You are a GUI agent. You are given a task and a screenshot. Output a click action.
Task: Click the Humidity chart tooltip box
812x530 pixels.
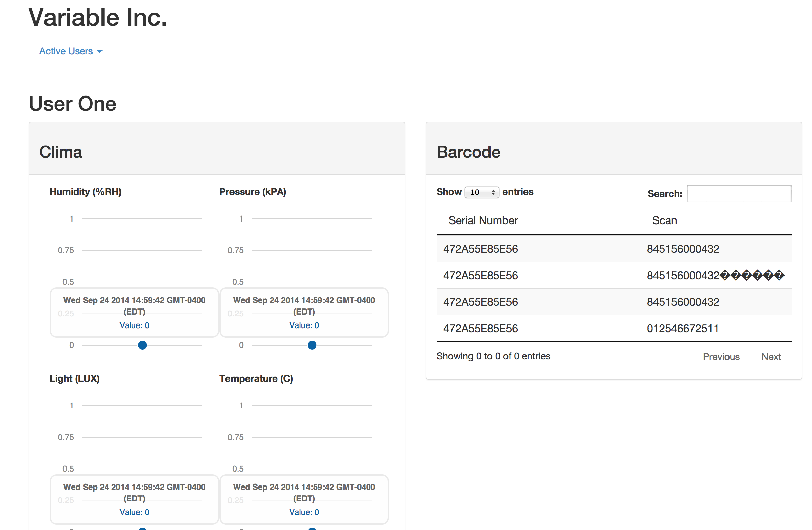pyautogui.click(x=134, y=312)
